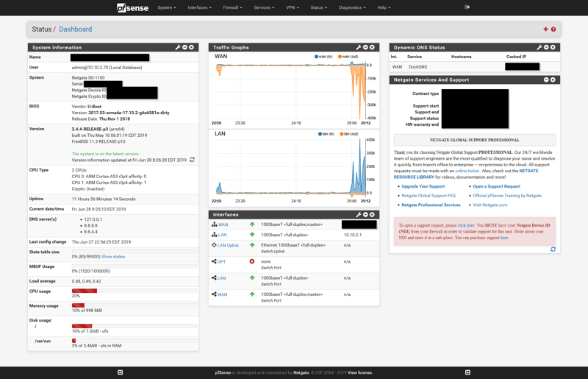This screenshot has width=588, height=379.
Task: Click Upgrade Your Support link
Action: tap(423, 186)
